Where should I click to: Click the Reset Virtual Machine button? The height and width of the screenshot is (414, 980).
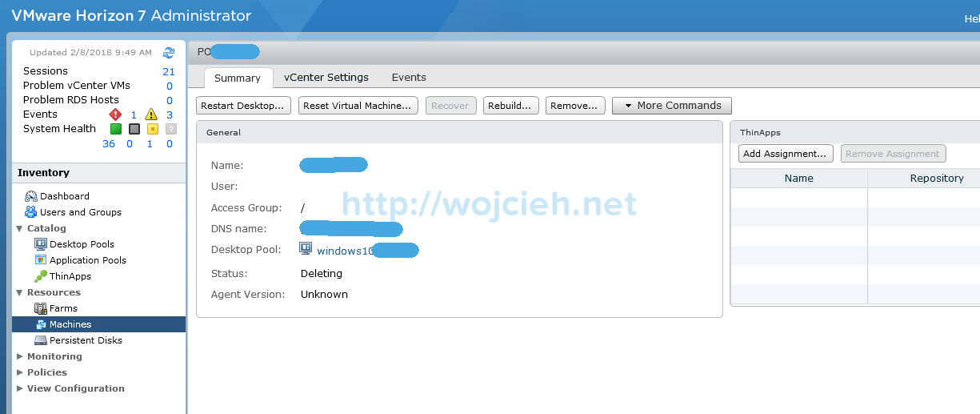358,106
